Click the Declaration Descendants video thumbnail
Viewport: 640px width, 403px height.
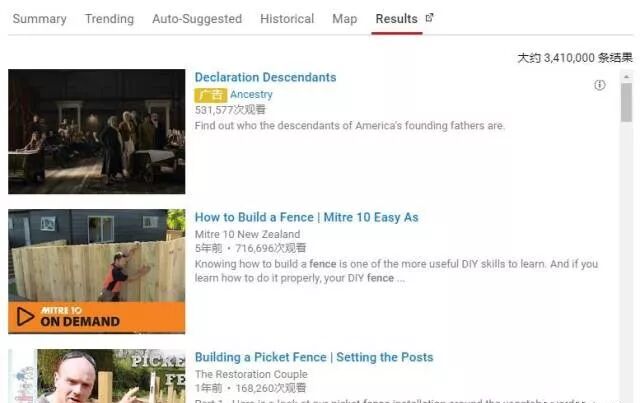[x=97, y=131]
